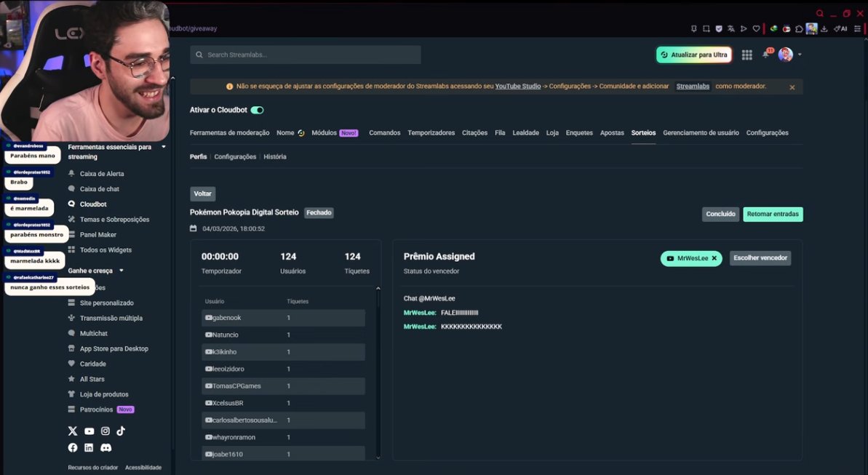The width and height of the screenshot is (868, 475).
Task: Open All Stars star entry
Action: [86, 379]
